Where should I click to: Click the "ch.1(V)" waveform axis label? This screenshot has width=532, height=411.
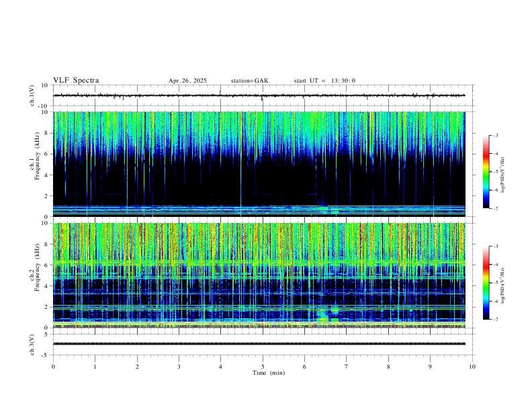tap(32, 95)
